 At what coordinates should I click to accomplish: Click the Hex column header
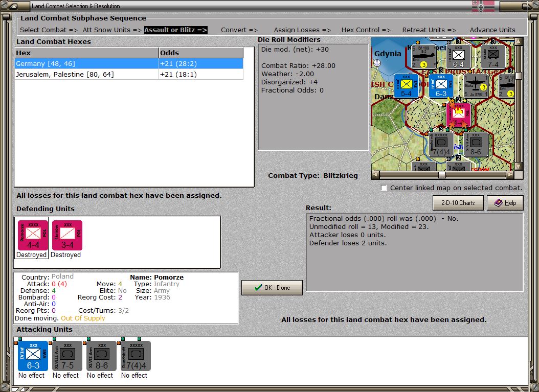click(86, 53)
